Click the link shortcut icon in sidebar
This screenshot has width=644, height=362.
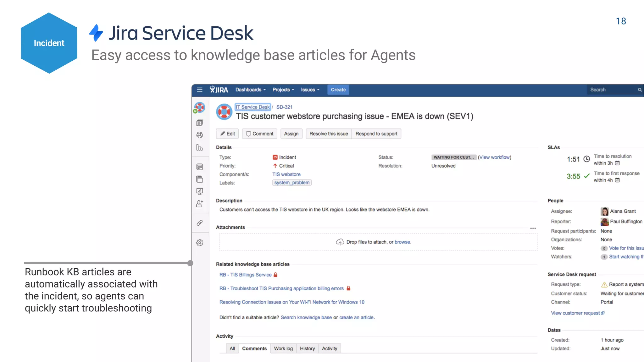coord(200,223)
